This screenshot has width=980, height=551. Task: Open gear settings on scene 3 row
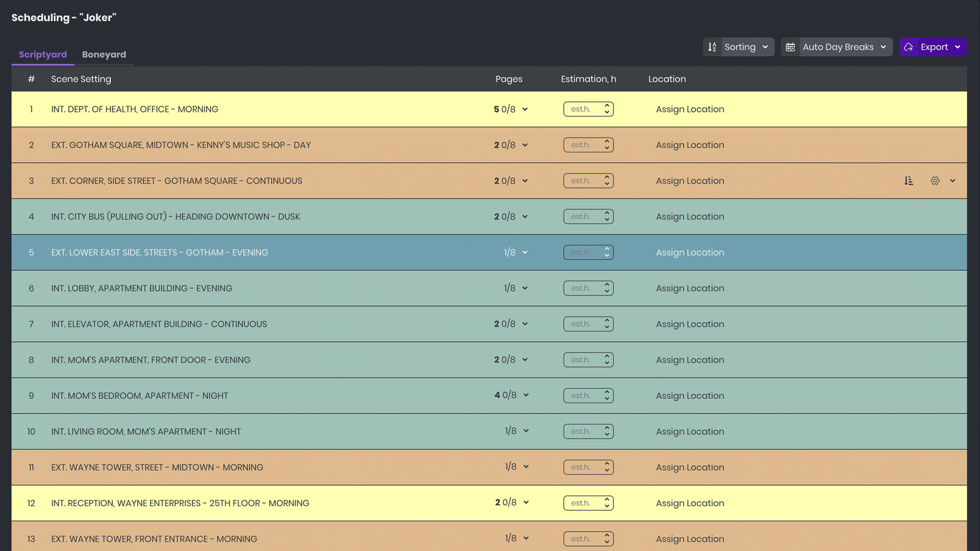935,181
